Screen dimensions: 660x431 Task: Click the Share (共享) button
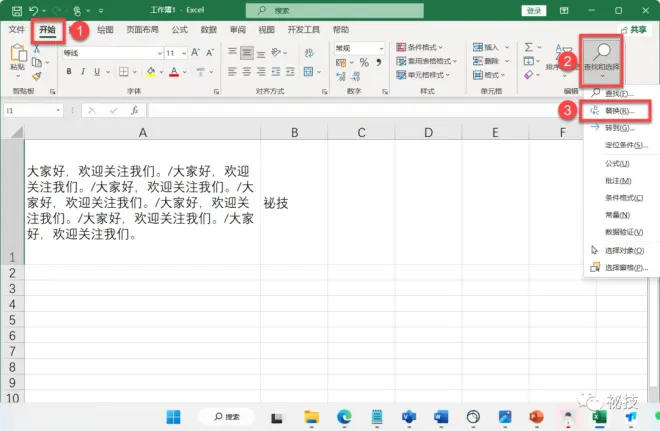tap(634, 29)
